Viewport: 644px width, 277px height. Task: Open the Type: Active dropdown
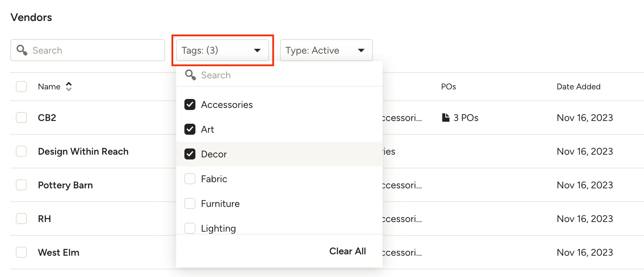(x=326, y=50)
